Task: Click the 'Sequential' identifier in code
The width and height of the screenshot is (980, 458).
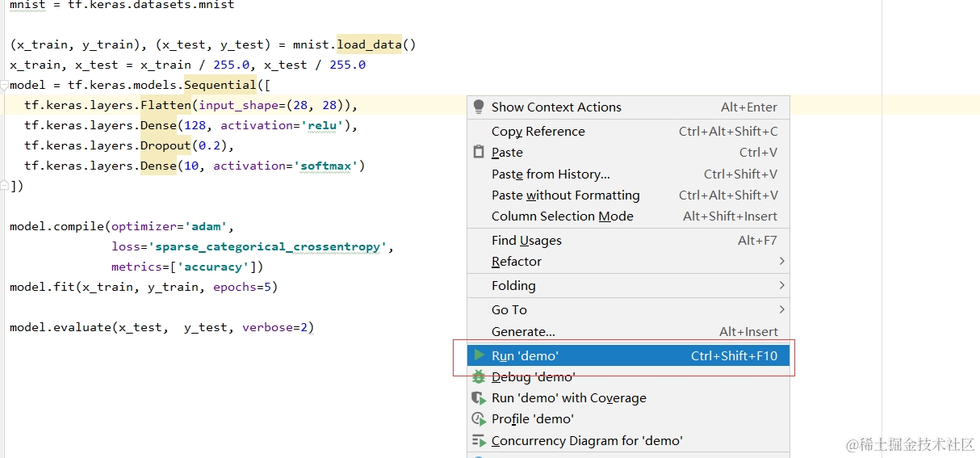Action: point(220,85)
